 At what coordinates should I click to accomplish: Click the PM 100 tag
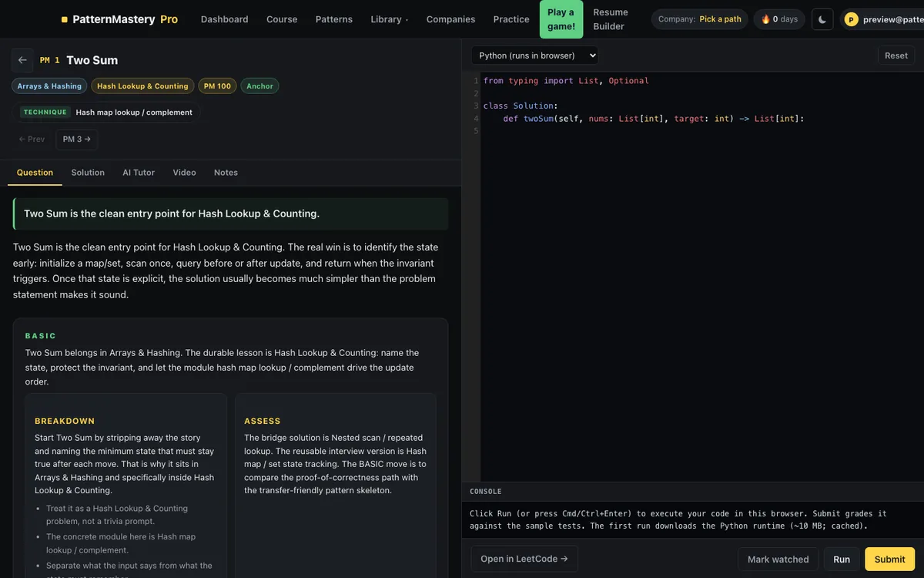point(217,86)
